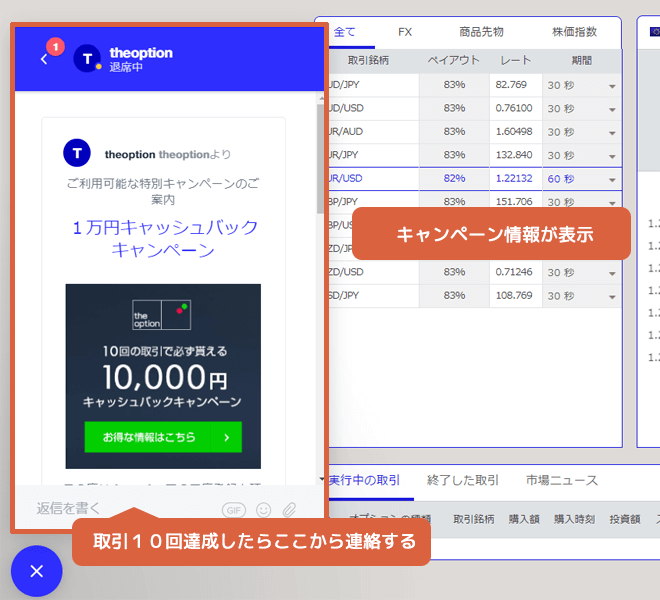Select the row with rate 108.769
The image size is (660, 600).
point(475,296)
